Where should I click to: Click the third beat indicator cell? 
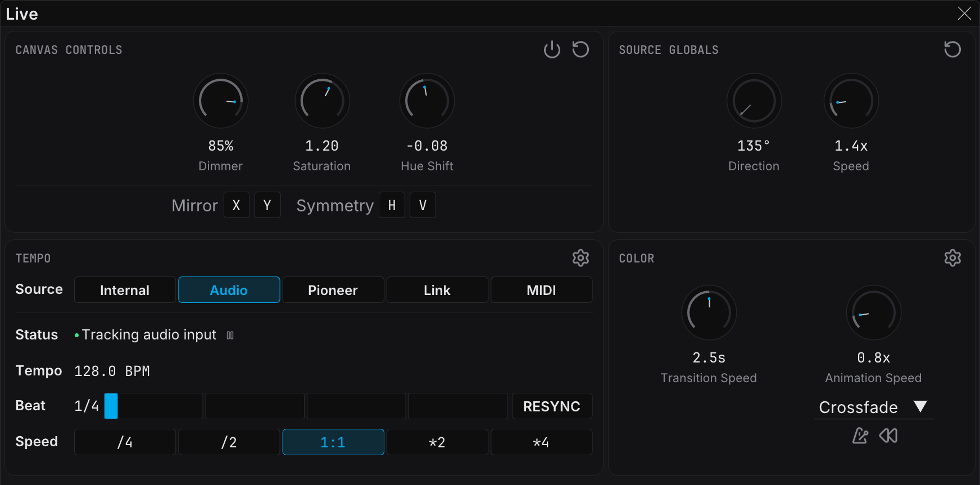click(x=356, y=406)
